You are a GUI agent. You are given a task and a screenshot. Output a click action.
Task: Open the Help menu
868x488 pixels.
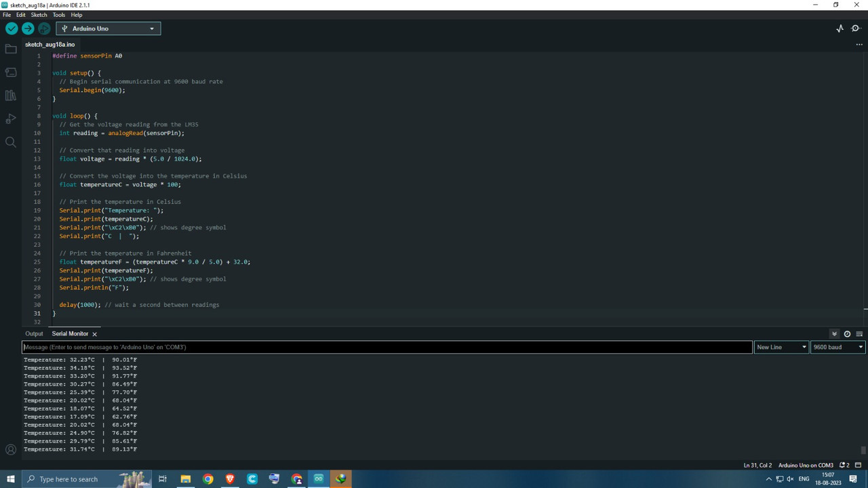[77, 14]
